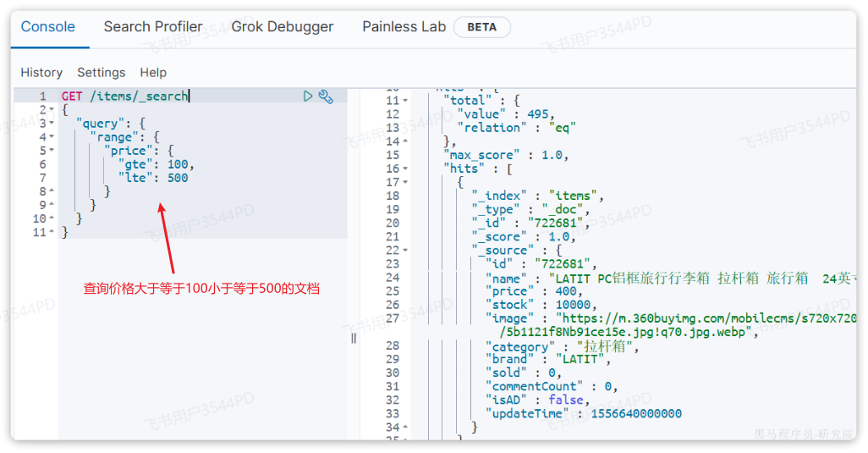Click the "value" : 495 line

coord(506,114)
